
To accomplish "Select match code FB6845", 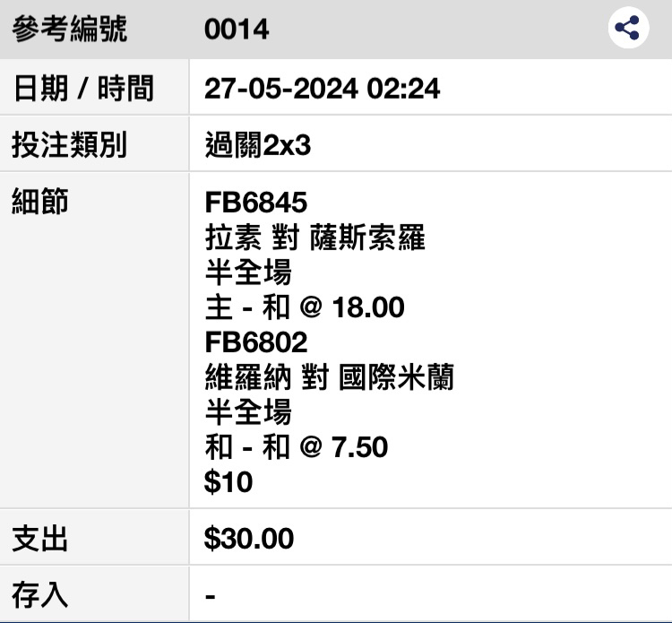I will [x=256, y=202].
